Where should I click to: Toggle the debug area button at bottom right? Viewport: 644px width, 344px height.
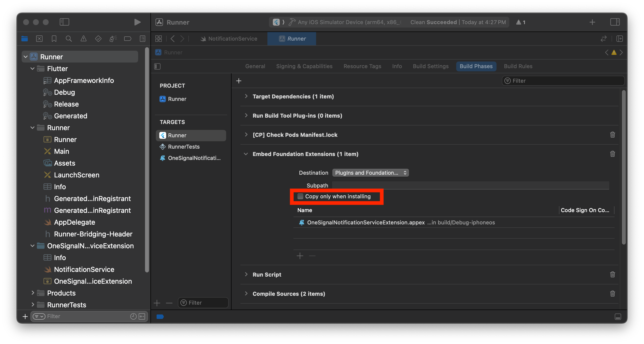pos(618,317)
